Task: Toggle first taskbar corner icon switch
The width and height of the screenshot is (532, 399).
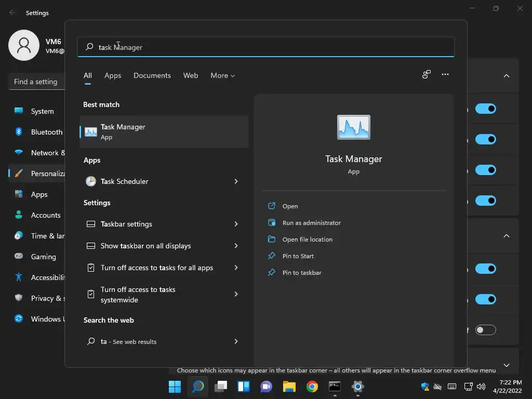Action: (x=486, y=269)
